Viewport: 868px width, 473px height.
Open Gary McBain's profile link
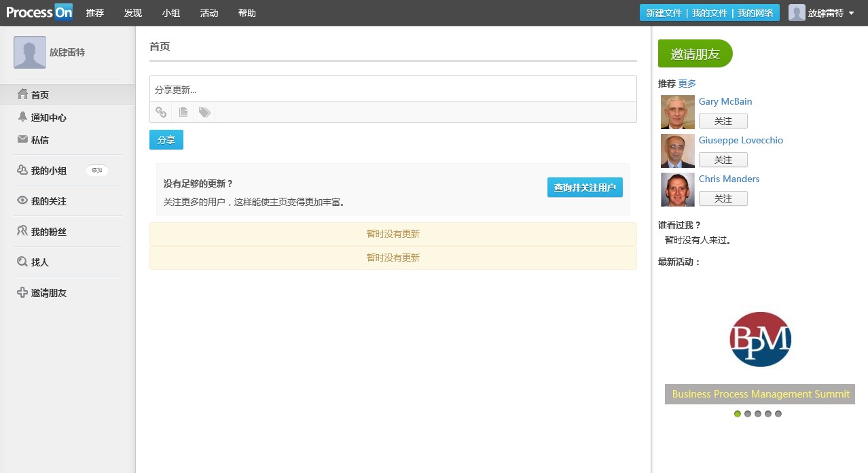click(725, 101)
